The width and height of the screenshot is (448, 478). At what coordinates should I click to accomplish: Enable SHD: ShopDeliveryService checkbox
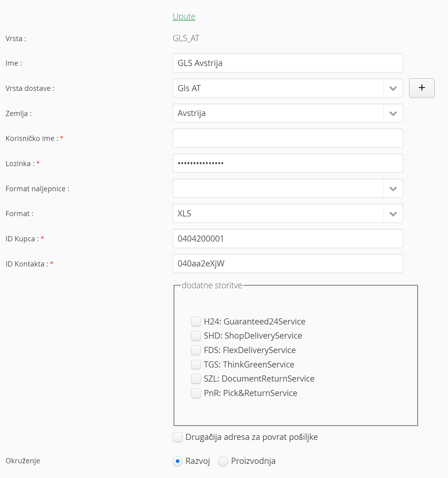pos(196,336)
